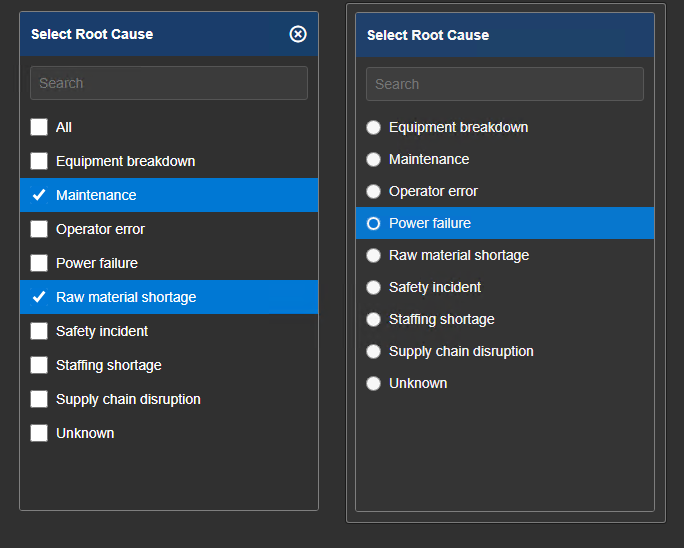This screenshot has height=548, width=684.
Task: Click 'Supply chain disruption' text in radio list
Action: [x=461, y=351]
